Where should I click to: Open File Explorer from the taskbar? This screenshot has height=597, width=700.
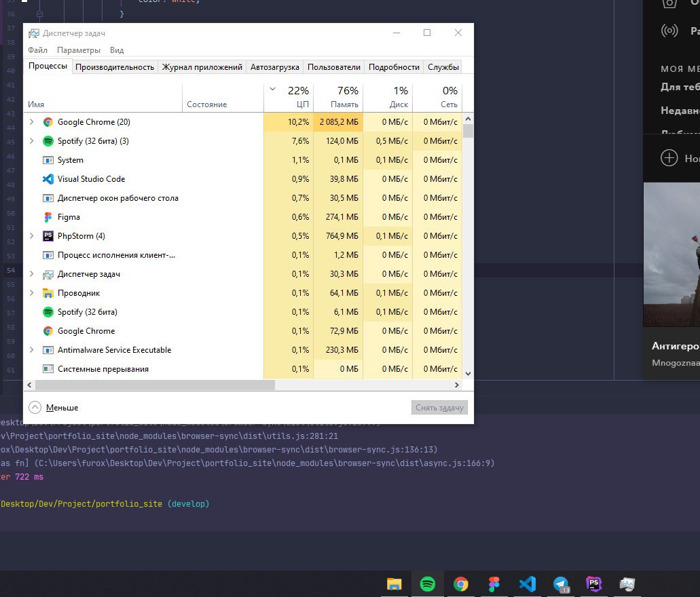tap(394, 584)
